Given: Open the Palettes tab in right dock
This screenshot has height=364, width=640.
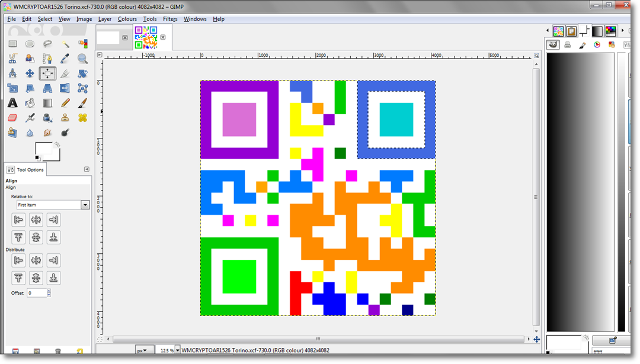Looking at the screenshot, I should coord(610,31).
